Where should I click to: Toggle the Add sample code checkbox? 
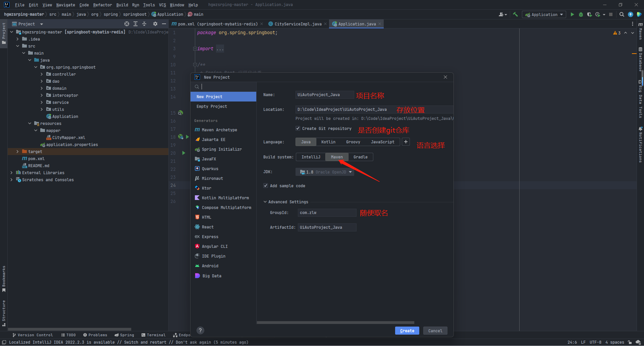click(266, 186)
